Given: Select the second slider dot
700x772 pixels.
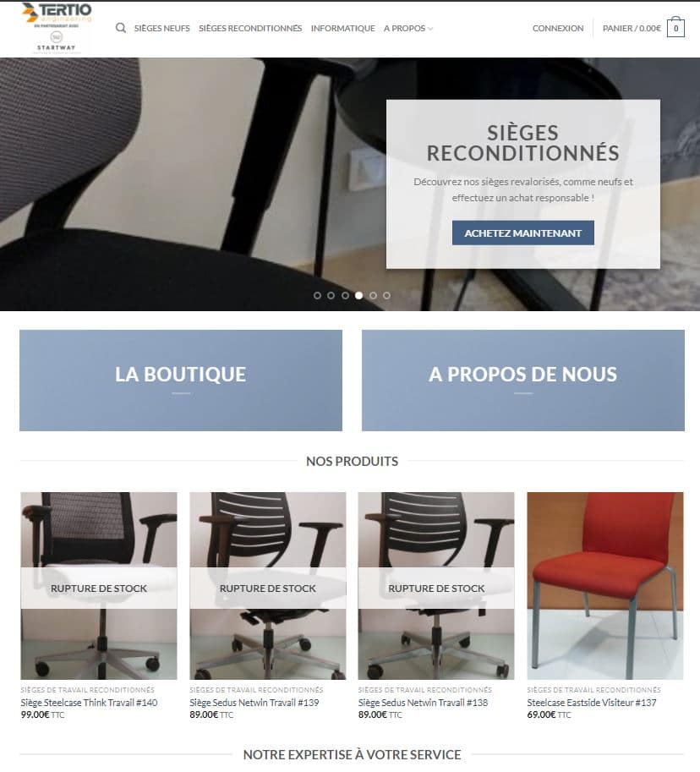Looking at the screenshot, I should [331, 295].
